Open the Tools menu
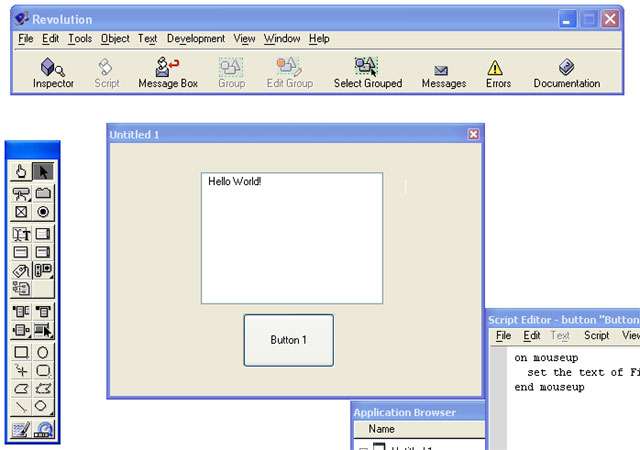Viewport: 640px width, 450px height. click(x=80, y=39)
